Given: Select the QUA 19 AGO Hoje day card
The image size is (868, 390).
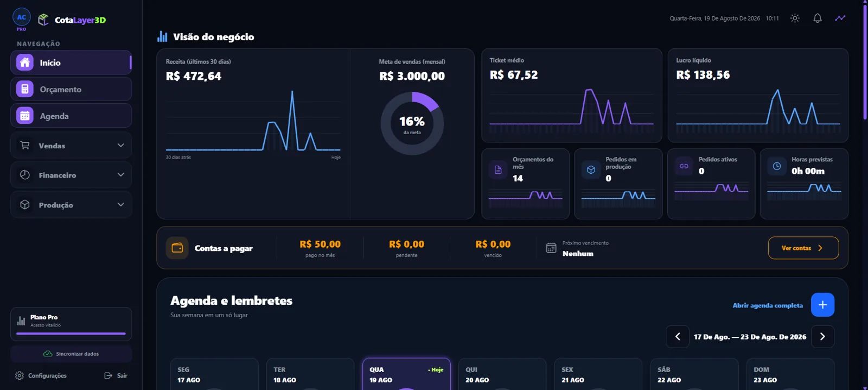Looking at the screenshot, I should point(406,374).
